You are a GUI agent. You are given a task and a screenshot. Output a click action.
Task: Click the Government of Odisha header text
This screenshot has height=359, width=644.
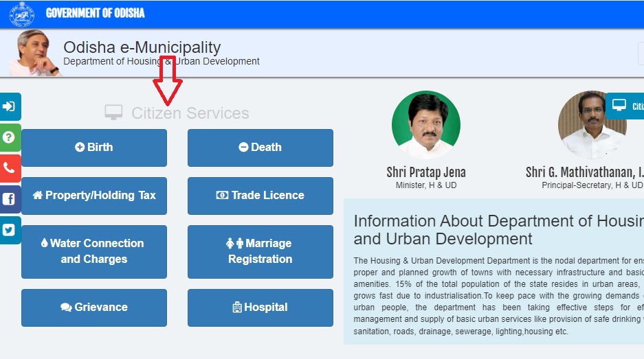[x=96, y=13]
